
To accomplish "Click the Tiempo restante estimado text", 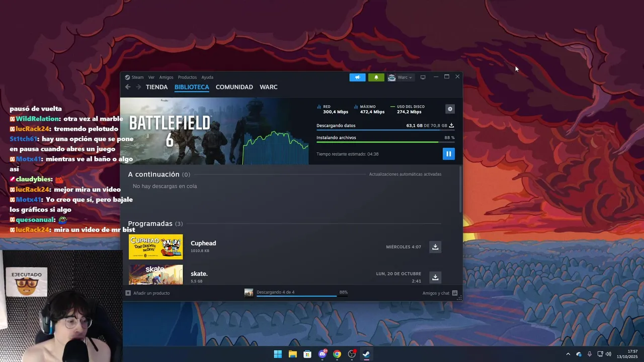I will pos(347,154).
